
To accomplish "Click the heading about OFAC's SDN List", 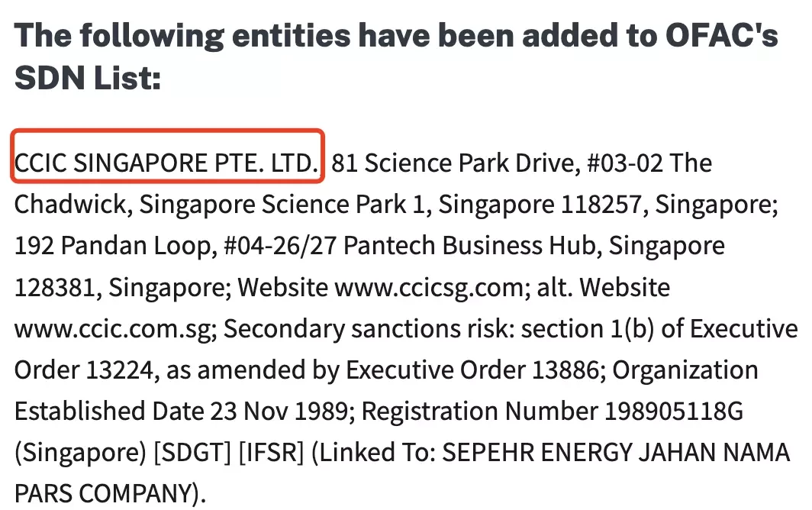I will (396, 56).
